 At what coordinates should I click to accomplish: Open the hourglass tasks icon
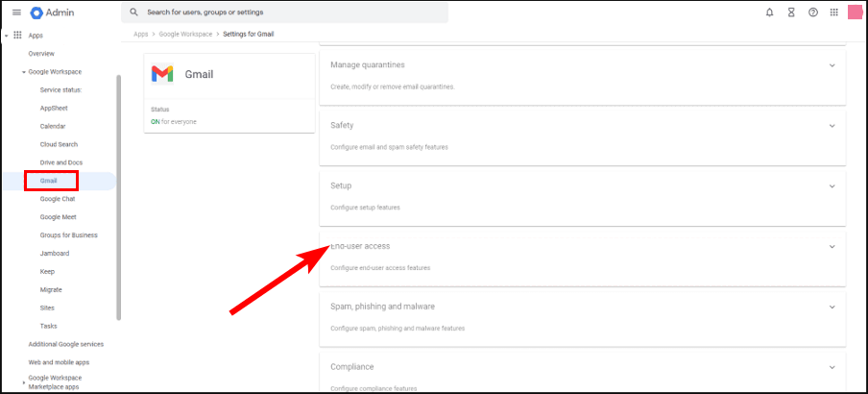[791, 12]
